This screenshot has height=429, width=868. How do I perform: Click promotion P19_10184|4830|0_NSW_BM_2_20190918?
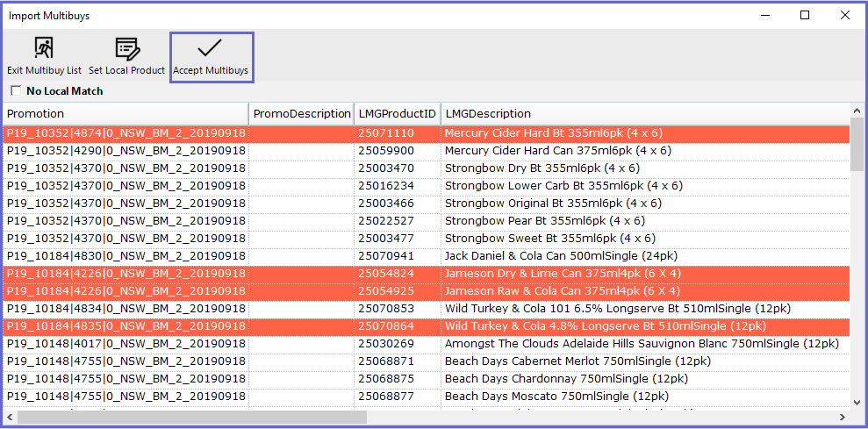point(126,256)
